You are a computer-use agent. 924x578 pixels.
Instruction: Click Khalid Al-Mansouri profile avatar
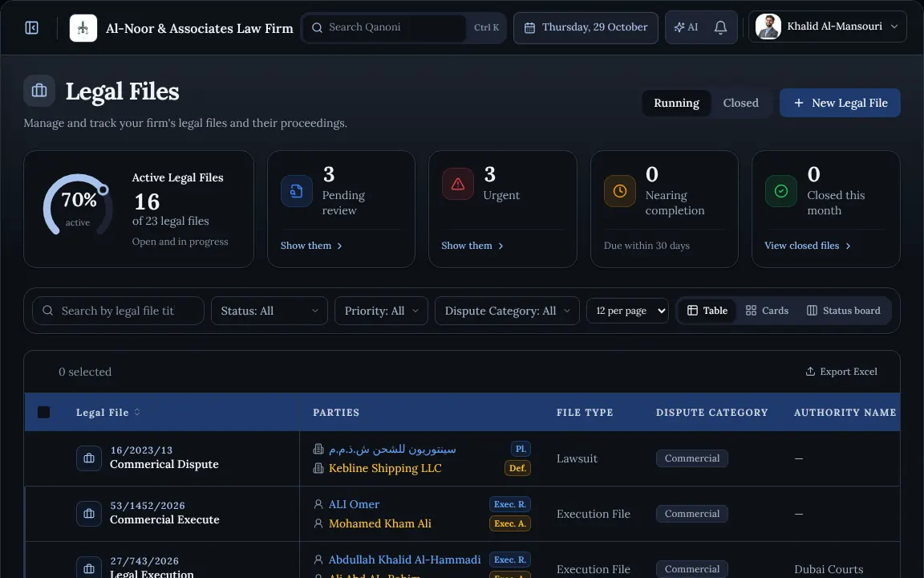click(x=768, y=26)
